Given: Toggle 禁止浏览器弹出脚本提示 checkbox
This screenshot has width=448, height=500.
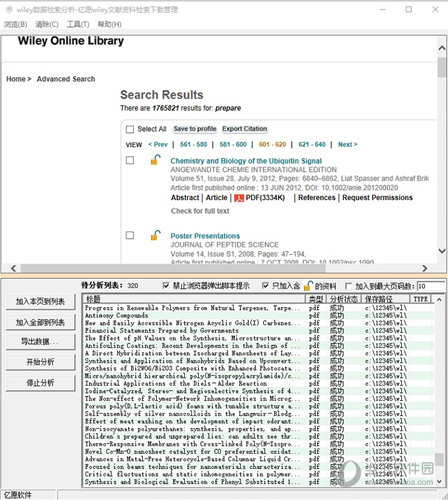Looking at the screenshot, I should [166, 286].
